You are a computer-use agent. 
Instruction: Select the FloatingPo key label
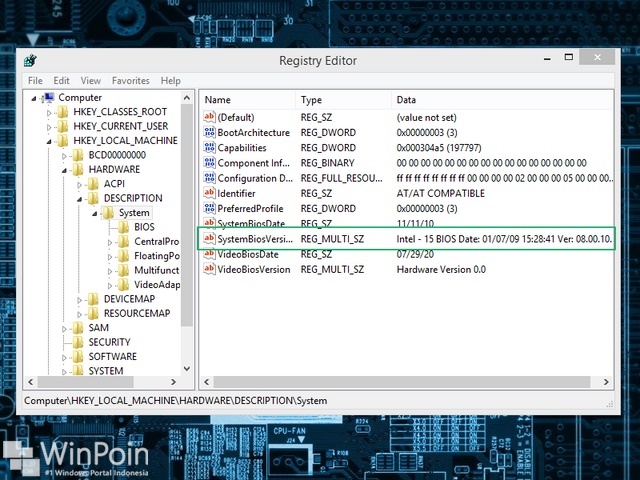[157, 256]
